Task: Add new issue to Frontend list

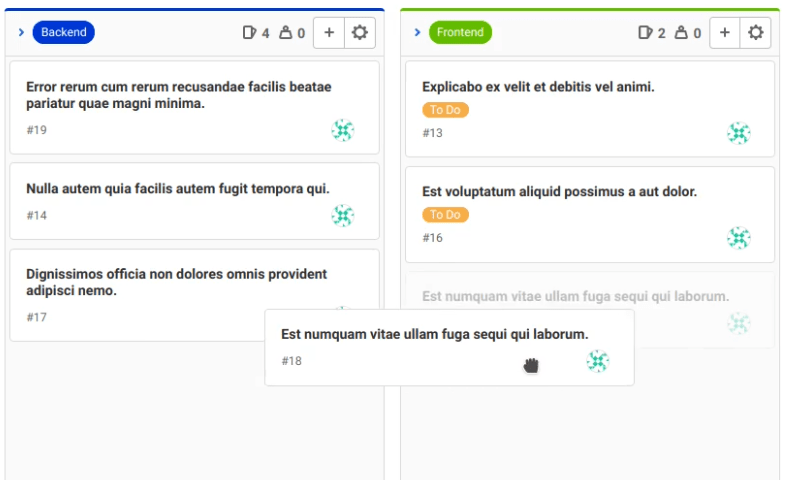Action: click(725, 33)
